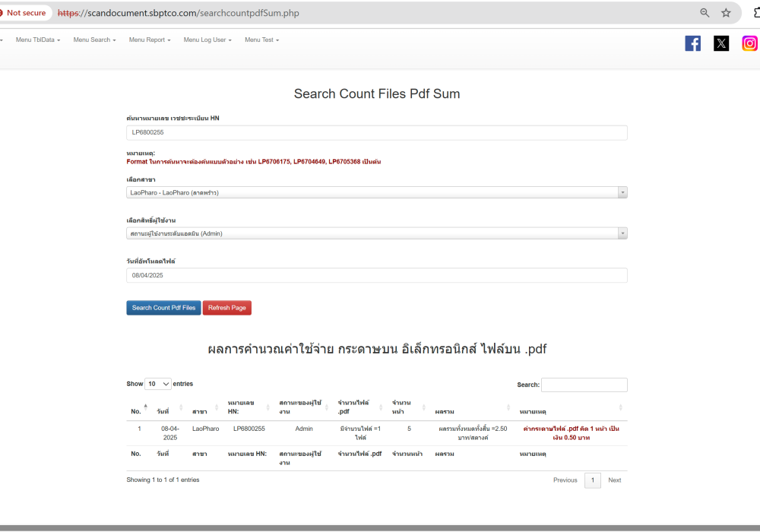Image resolution: width=760 pixels, height=532 pixels.
Task: Open the Show entries count dropdown
Action: [159, 384]
